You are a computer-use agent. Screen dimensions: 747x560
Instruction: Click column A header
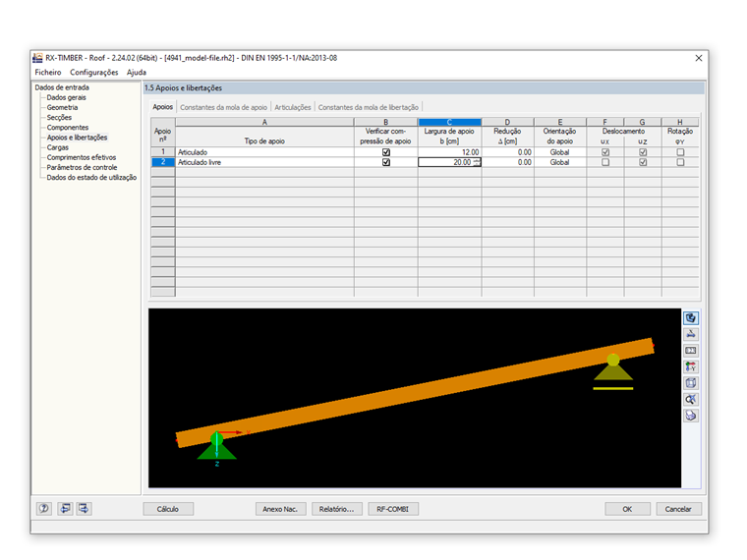coord(264,122)
